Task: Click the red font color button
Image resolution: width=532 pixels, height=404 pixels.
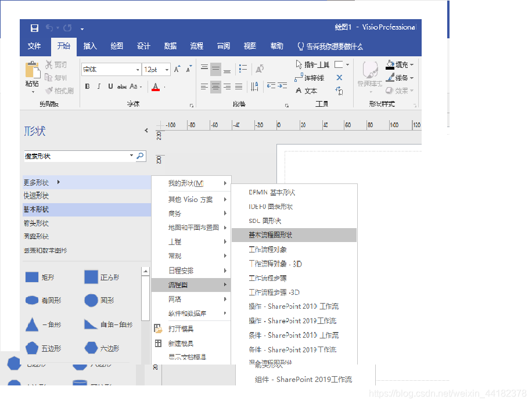Action: tap(156, 87)
